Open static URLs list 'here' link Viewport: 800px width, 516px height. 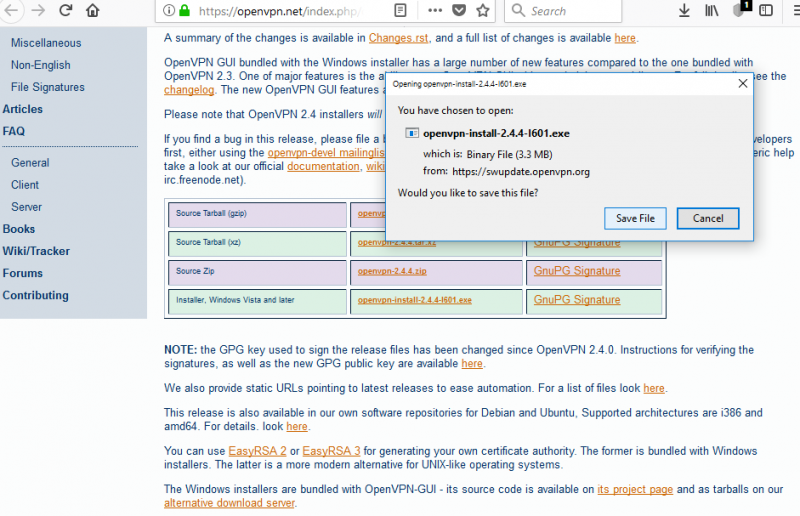(x=654, y=388)
